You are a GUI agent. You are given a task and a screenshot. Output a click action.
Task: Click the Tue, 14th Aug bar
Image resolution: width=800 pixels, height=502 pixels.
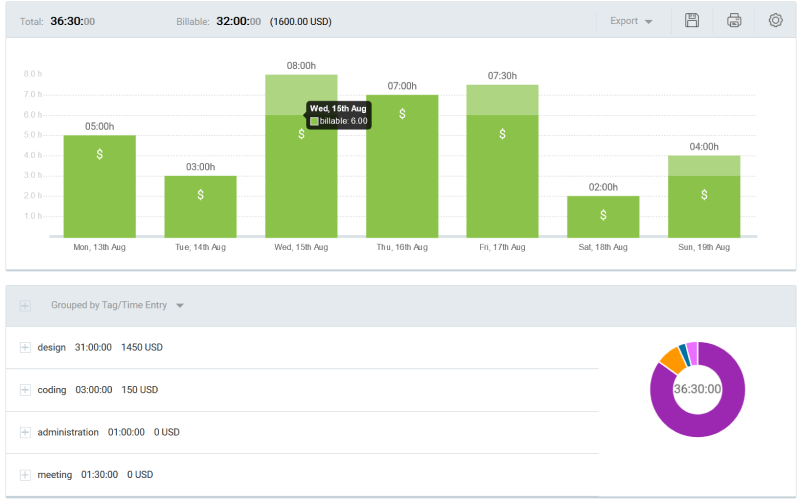coord(201,207)
